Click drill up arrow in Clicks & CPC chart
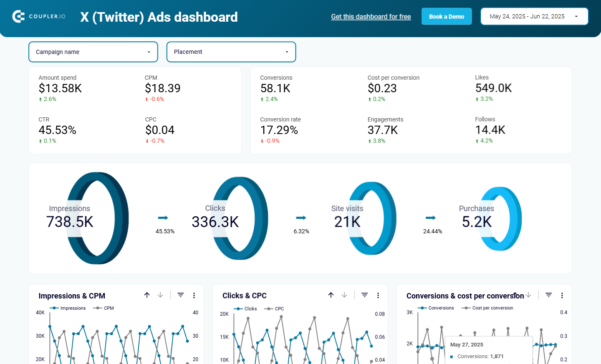Image resolution: width=601 pixels, height=364 pixels. pos(331,295)
